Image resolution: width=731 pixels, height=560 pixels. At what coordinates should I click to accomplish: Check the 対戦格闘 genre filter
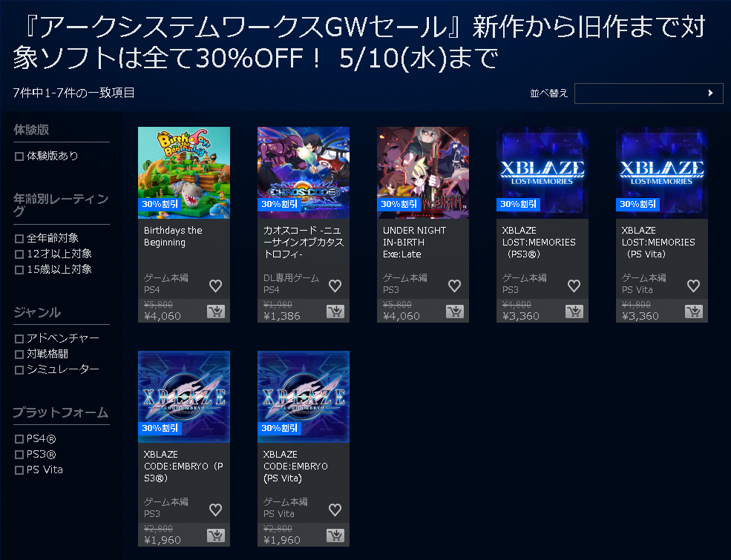(x=19, y=355)
